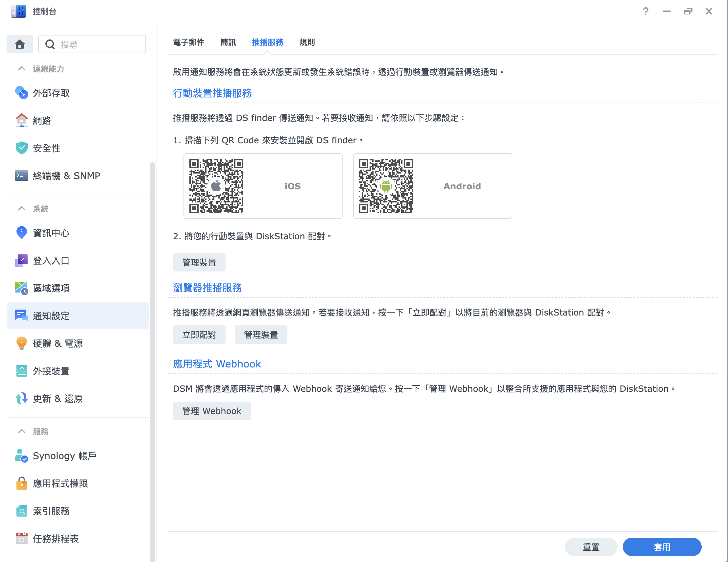Open help question mark icon
Screen dimensions: 728x562
click(645, 12)
